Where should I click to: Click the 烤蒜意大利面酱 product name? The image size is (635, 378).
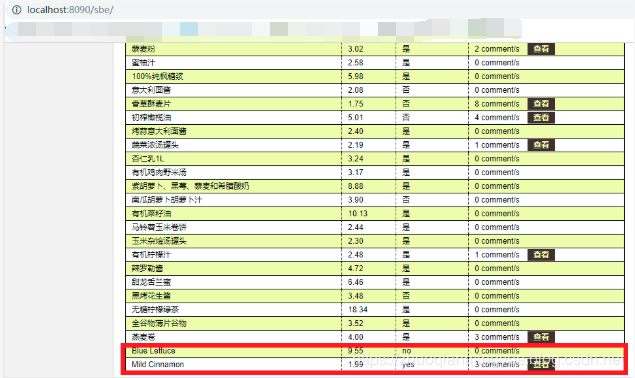coord(159,131)
